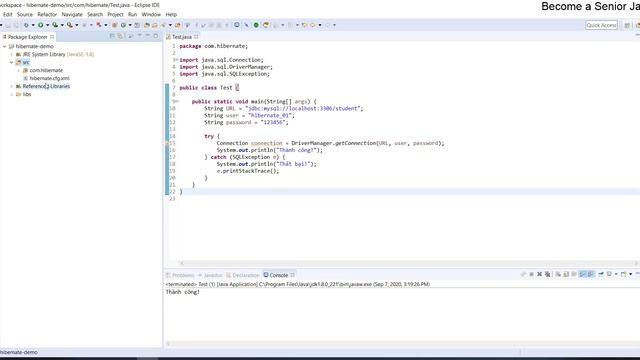Click the External Tools run icon
Screen dimensions: 640x360
click(70, 25)
